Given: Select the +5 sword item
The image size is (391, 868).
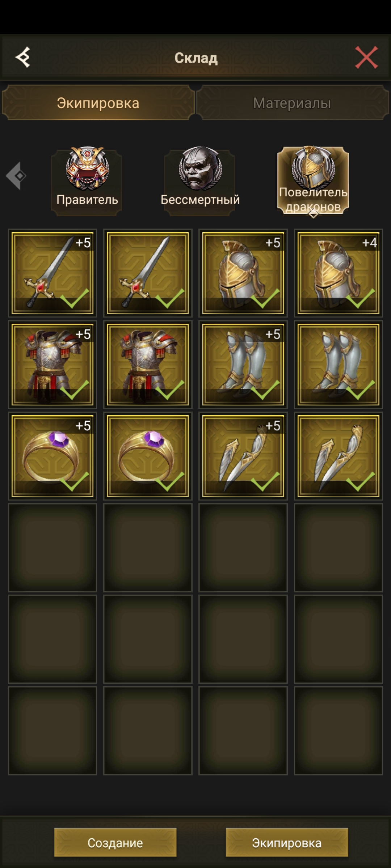Looking at the screenshot, I should pos(52,273).
